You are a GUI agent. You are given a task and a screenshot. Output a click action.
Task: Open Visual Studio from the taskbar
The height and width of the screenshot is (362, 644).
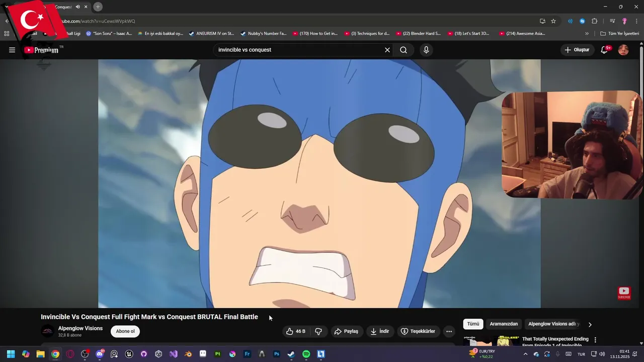[173, 354]
